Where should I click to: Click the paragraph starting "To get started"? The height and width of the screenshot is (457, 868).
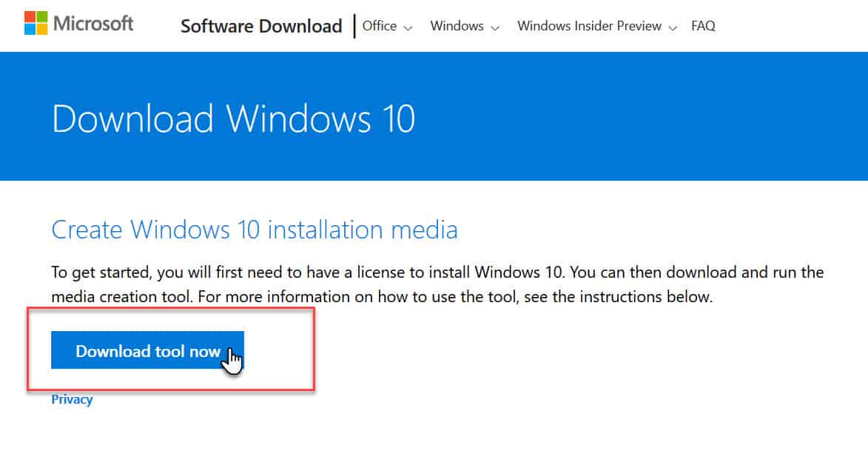(x=437, y=284)
